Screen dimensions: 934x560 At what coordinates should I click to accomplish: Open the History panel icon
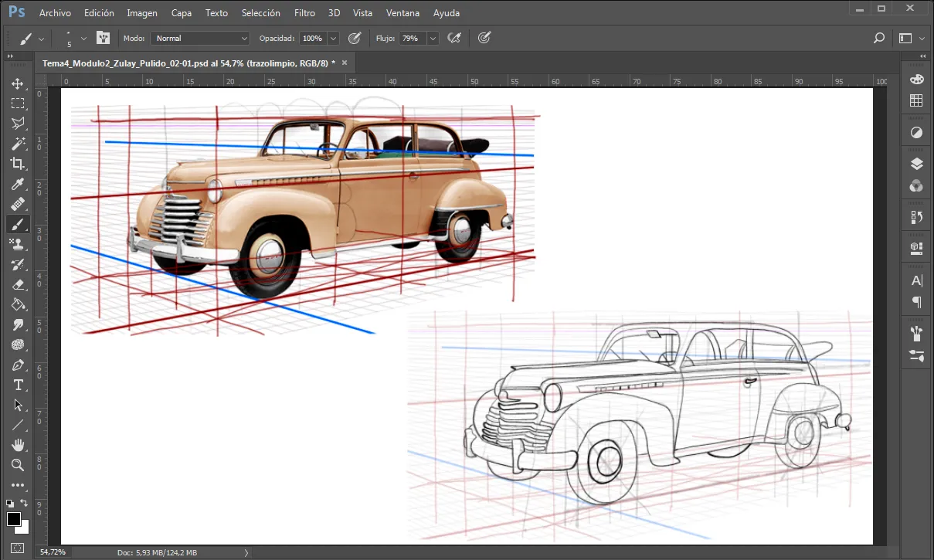point(917,217)
